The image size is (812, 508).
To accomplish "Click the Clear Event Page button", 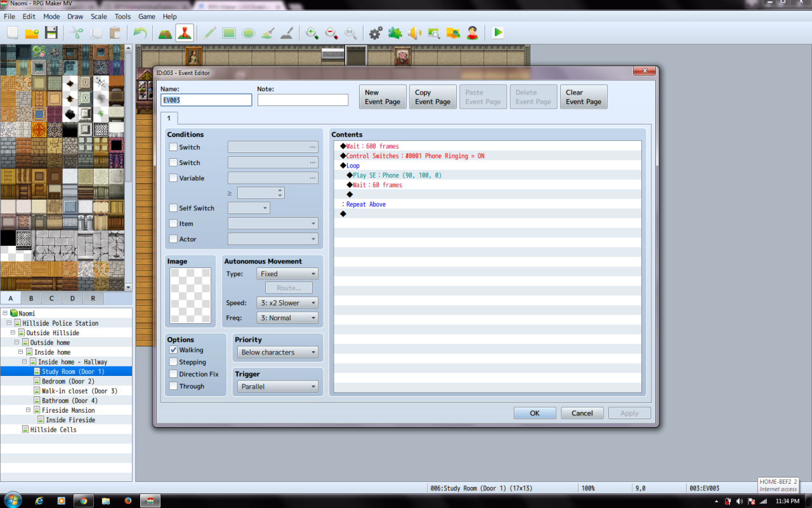I will [584, 97].
